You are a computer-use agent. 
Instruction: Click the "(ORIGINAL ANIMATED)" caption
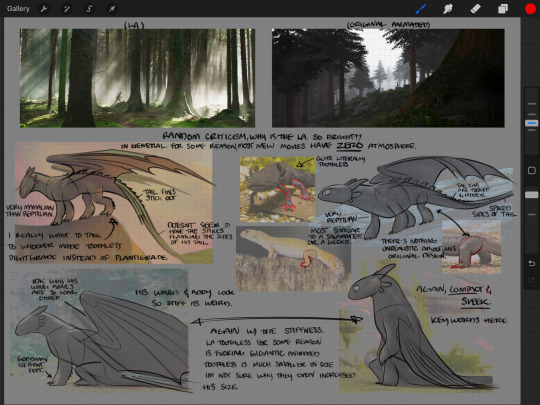tap(388, 25)
